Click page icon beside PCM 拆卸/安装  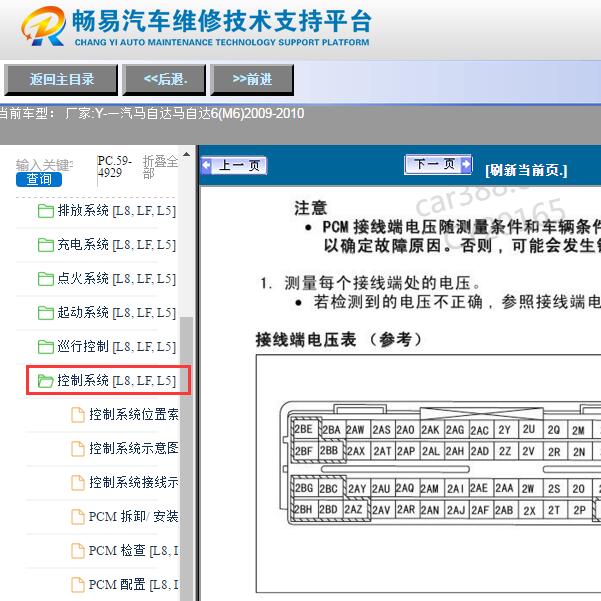pyautogui.click(x=78, y=517)
